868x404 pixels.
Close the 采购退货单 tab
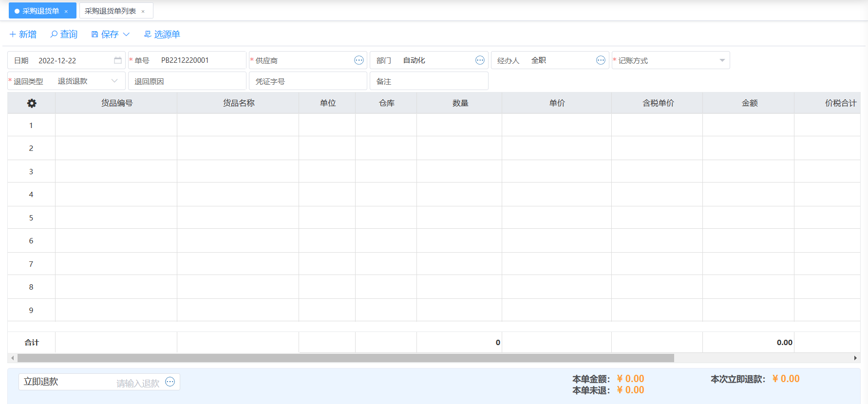point(66,11)
